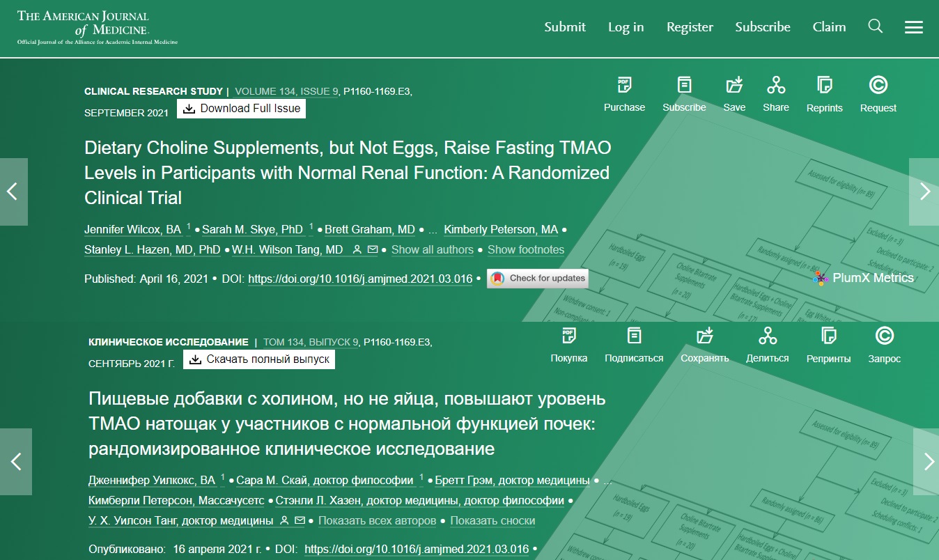
Task: Click the Russian article title
Action: tap(347, 423)
